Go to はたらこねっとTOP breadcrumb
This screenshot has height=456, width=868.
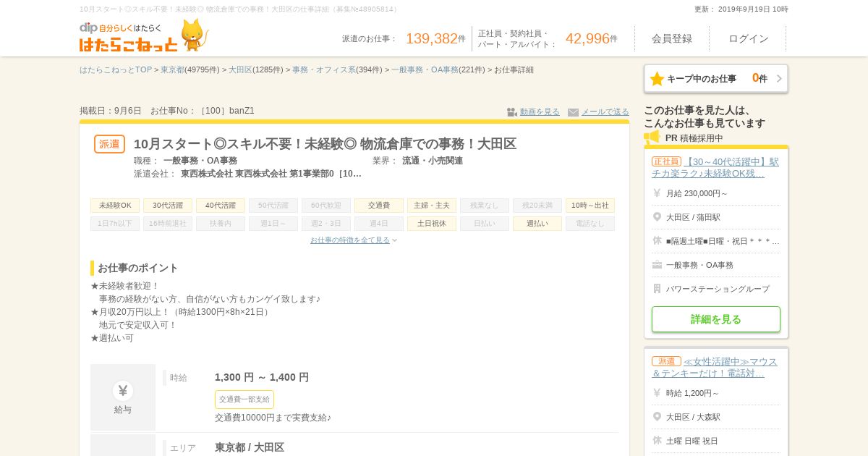click(x=116, y=70)
